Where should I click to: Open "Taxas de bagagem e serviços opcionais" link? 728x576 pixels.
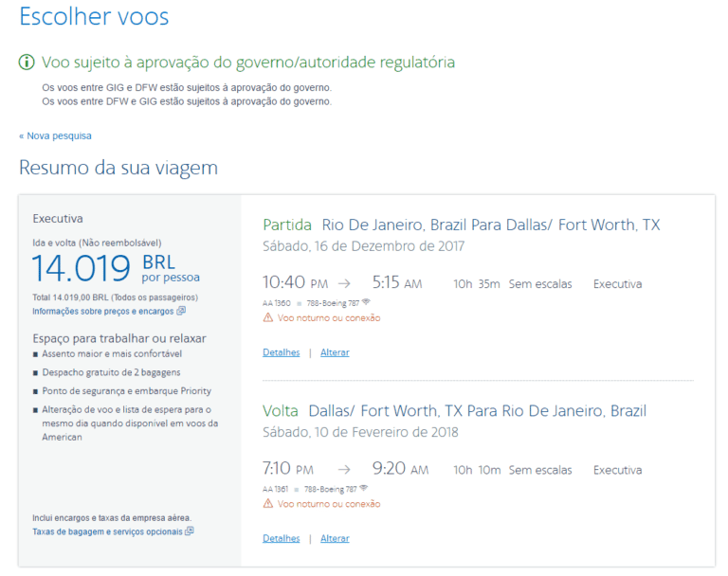click(x=107, y=531)
